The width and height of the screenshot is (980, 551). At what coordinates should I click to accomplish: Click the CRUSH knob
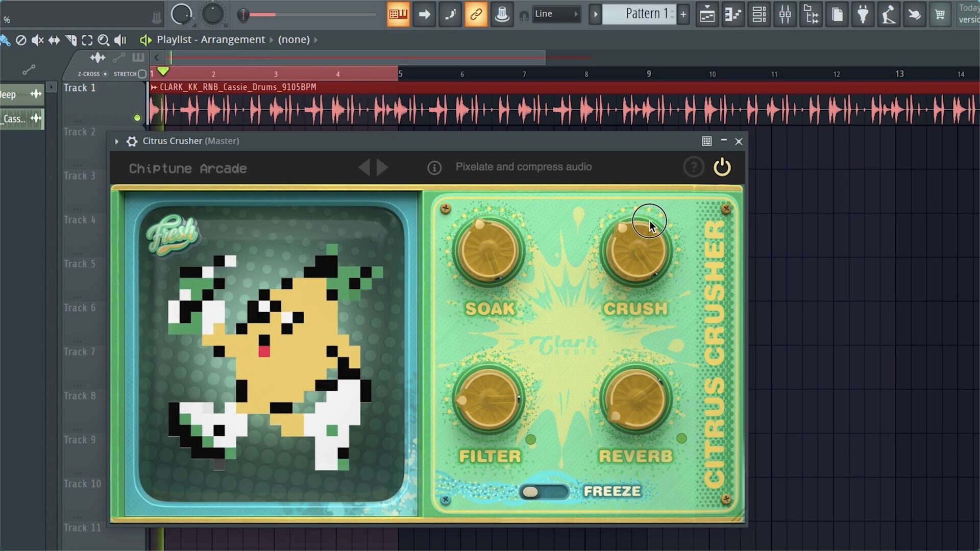point(635,251)
